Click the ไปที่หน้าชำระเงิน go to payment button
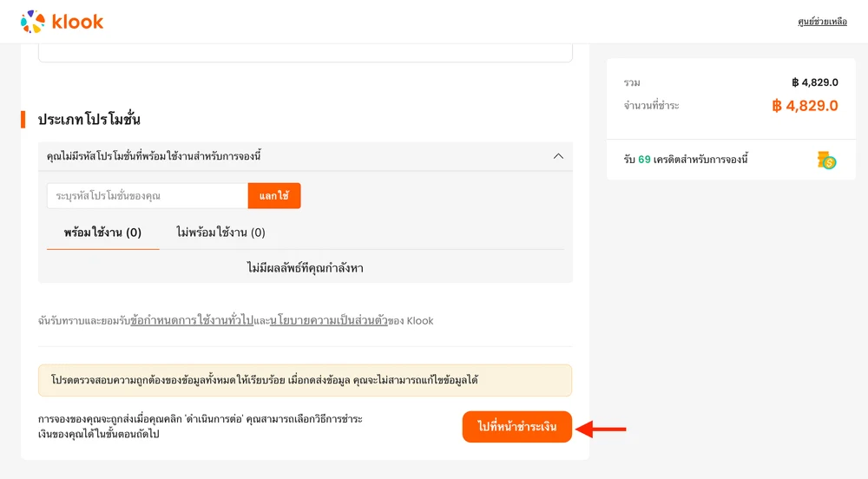 coord(517,426)
